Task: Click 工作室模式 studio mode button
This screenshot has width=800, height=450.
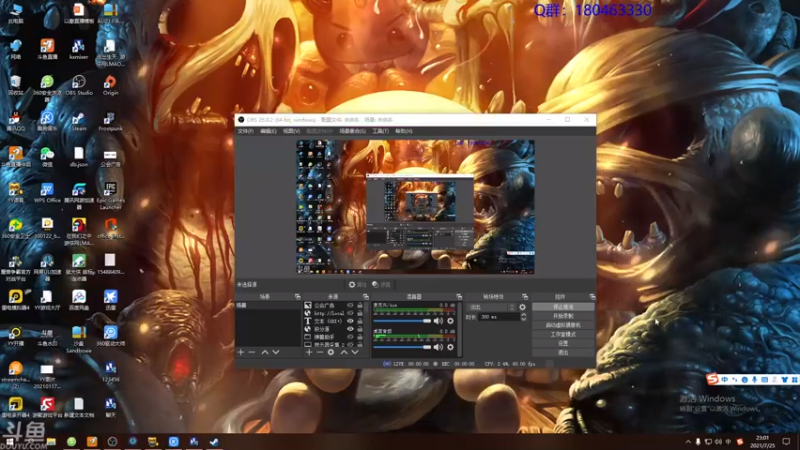Action: (x=563, y=334)
